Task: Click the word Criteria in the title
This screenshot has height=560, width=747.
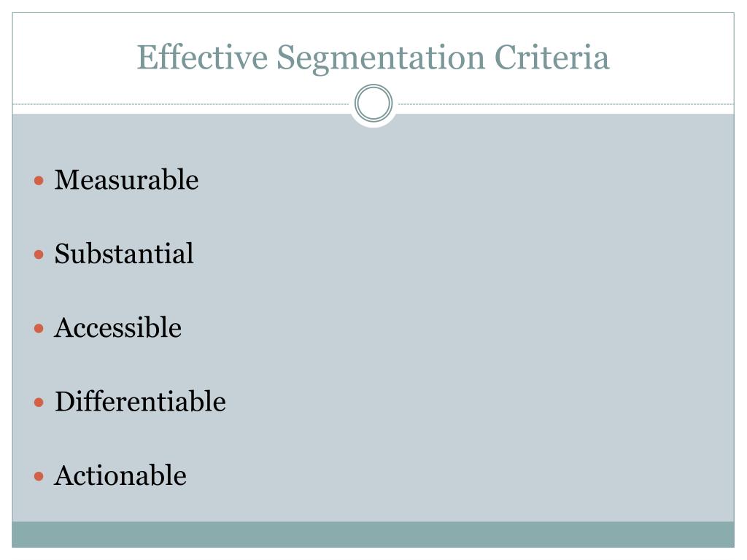Action: (x=551, y=58)
